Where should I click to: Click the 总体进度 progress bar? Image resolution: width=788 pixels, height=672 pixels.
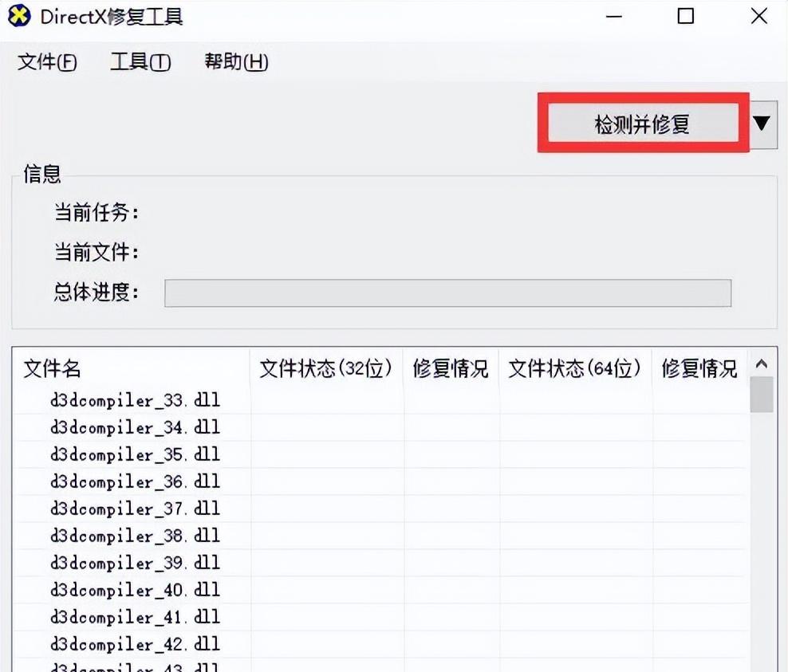(447, 293)
